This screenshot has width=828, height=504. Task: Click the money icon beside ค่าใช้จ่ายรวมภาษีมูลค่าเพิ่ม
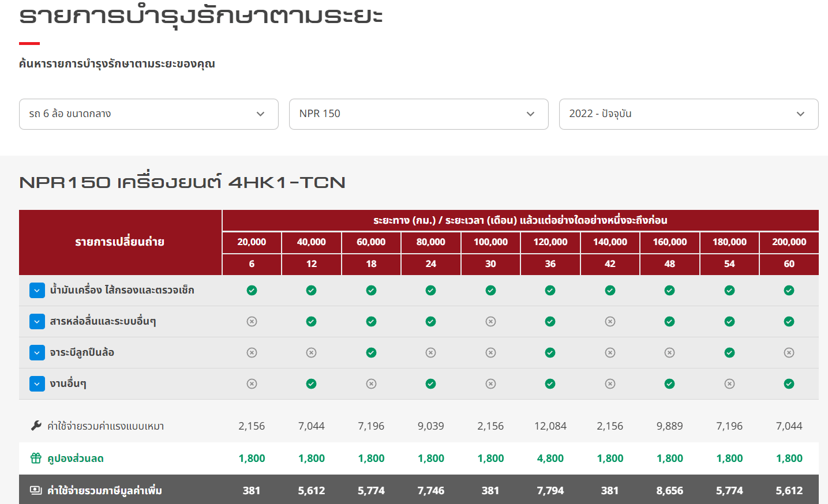(36, 491)
